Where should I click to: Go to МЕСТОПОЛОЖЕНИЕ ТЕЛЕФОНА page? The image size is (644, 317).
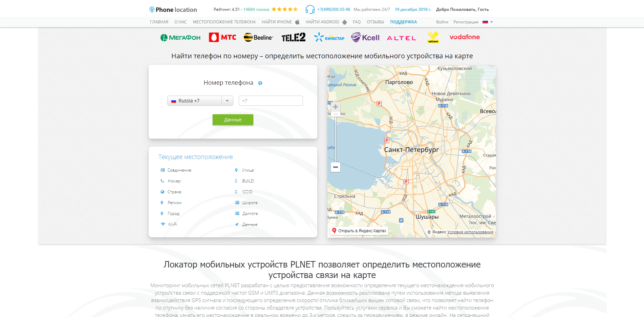pos(224,22)
